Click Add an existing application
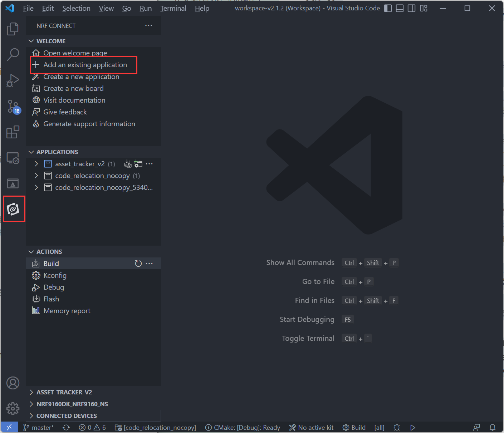The width and height of the screenshot is (504, 433). (x=85, y=65)
